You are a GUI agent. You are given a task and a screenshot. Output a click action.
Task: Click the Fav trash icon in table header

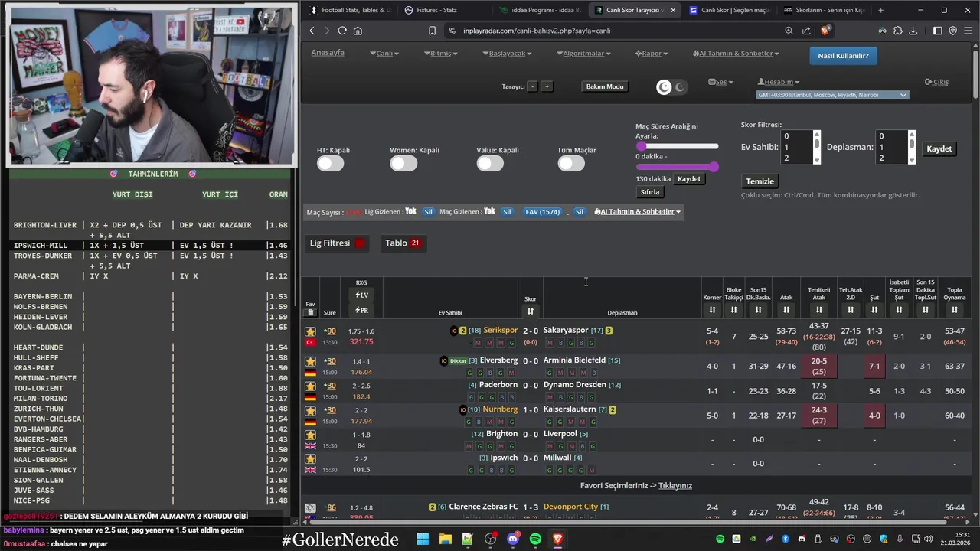tap(310, 312)
